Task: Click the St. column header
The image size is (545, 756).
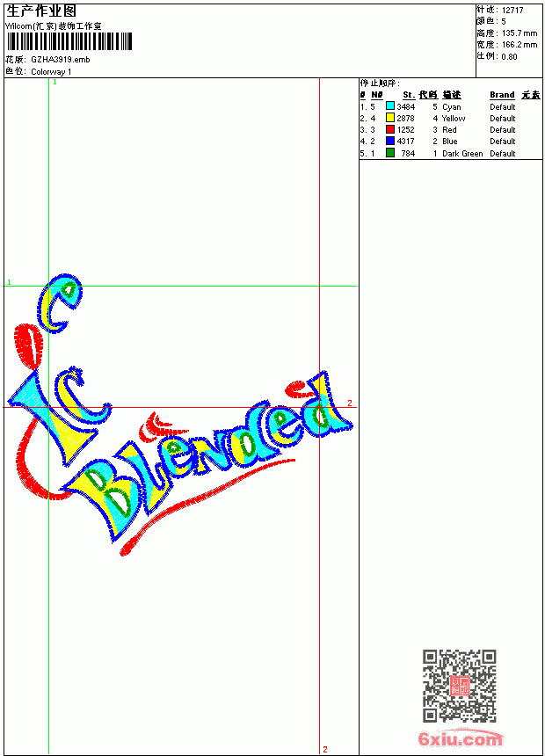Action: (x=409, y=95)
